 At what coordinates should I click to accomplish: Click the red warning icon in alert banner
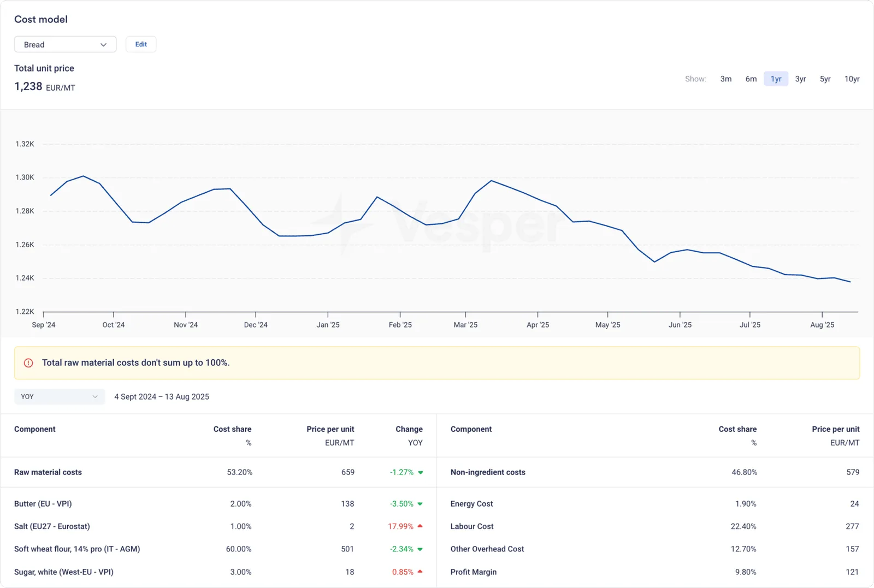point(28,363)
